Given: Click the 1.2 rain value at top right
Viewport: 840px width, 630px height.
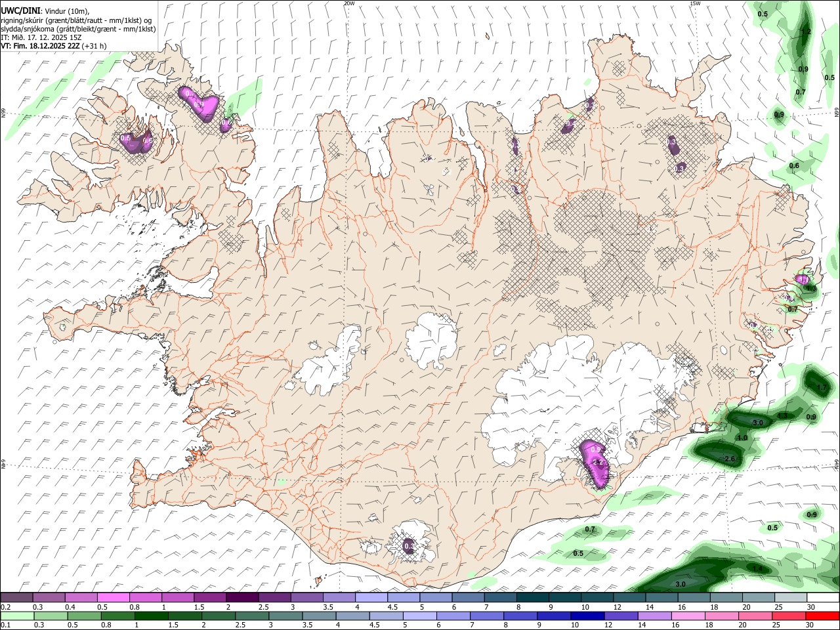Looking at the screenshot, I should 807,32.
